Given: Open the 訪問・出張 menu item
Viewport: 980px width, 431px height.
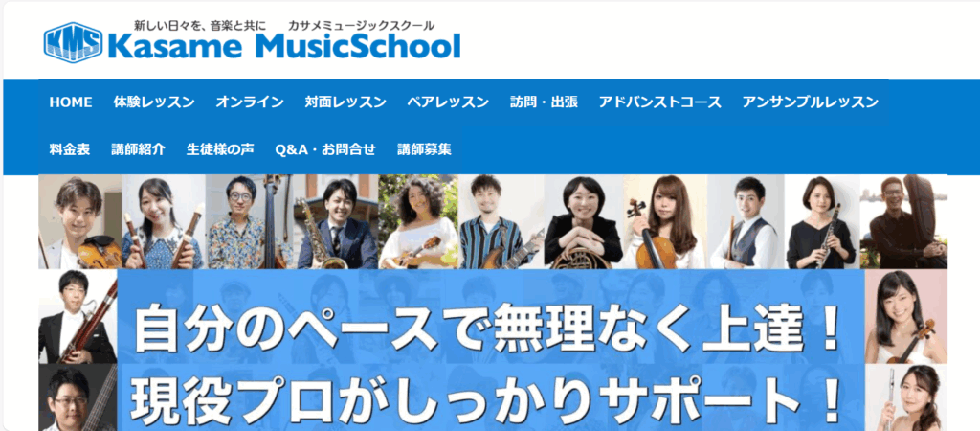Looking at the screenshot, I should tap(544, 102).
